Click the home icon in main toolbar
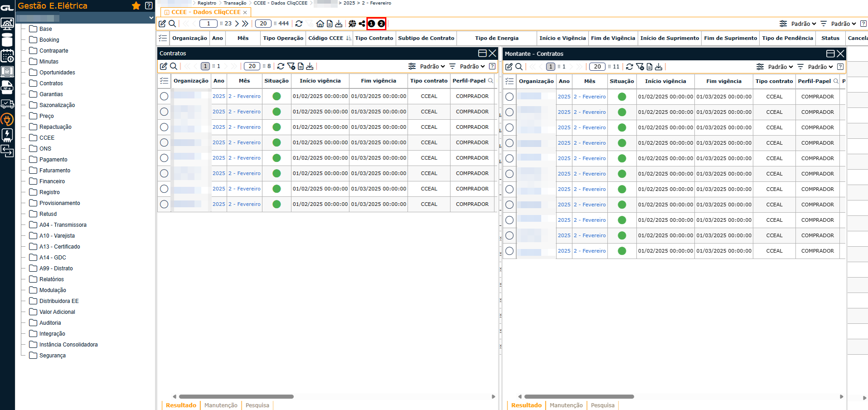868x410 pixels. (x=320, y=24)
